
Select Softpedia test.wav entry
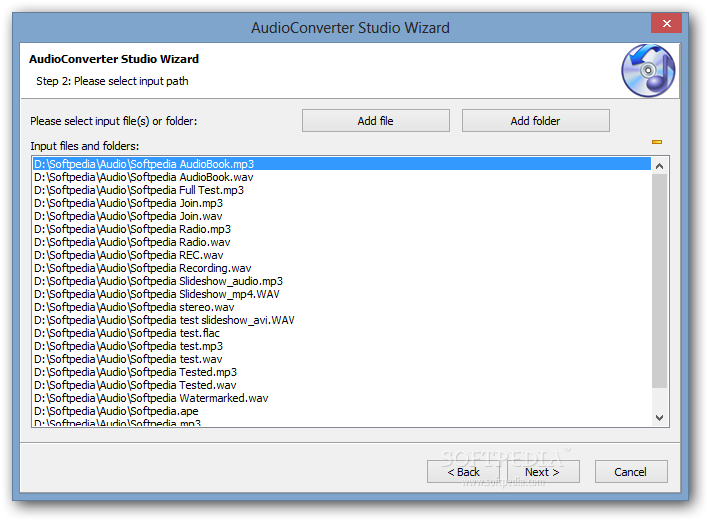[x=342, y=359]
